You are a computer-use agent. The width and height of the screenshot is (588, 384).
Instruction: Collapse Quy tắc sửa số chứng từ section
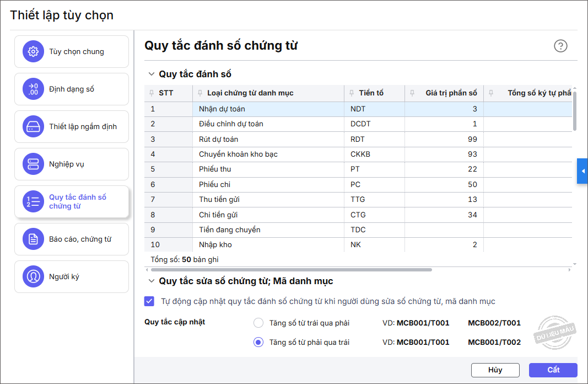[x=151, y=281]
